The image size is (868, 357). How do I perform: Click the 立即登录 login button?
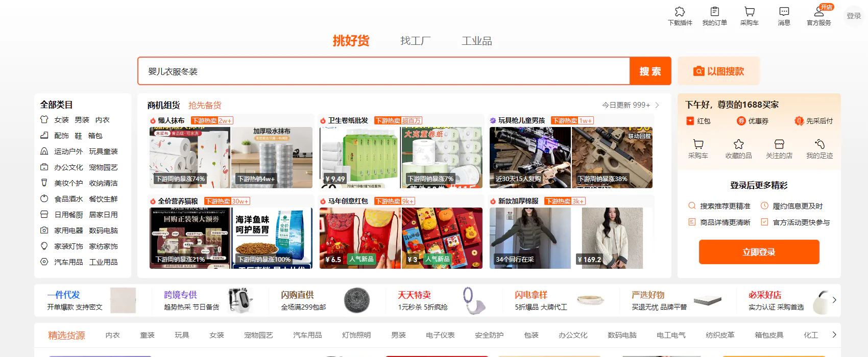click(759, 252)
